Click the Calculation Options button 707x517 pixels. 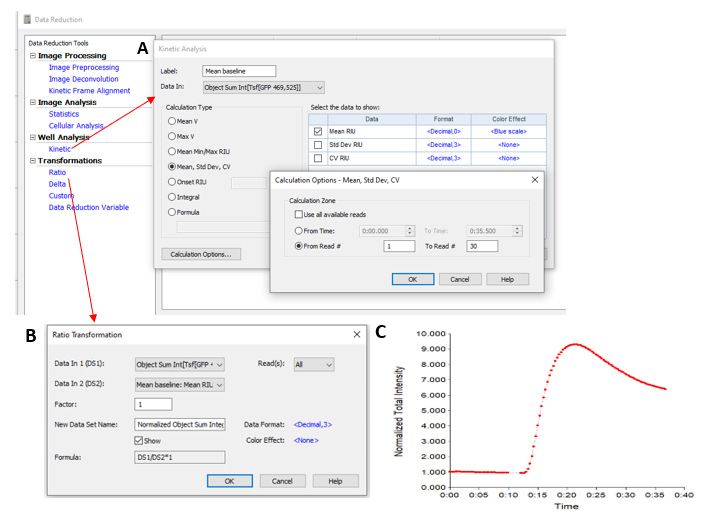pos(200,254)
